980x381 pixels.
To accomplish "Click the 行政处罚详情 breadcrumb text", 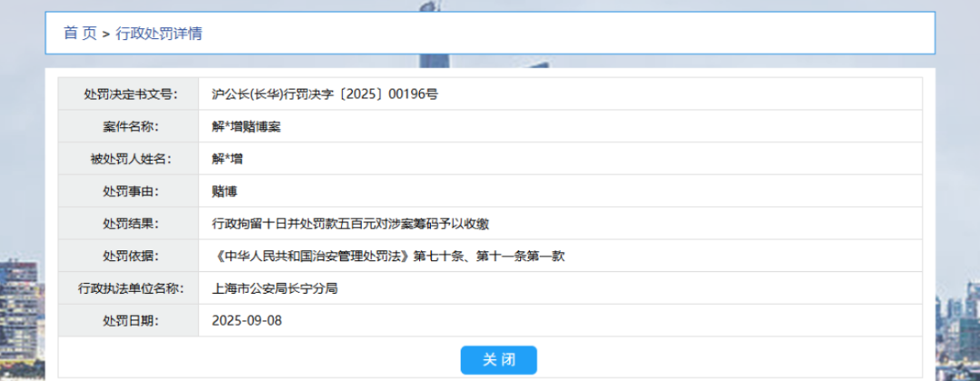I will click(x=159, y=34).
